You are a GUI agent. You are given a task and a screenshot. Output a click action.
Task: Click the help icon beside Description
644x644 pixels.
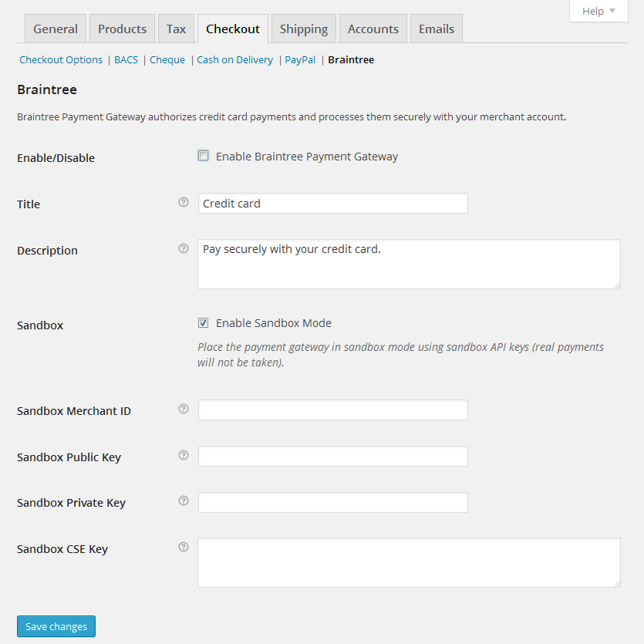click(184, 248)
